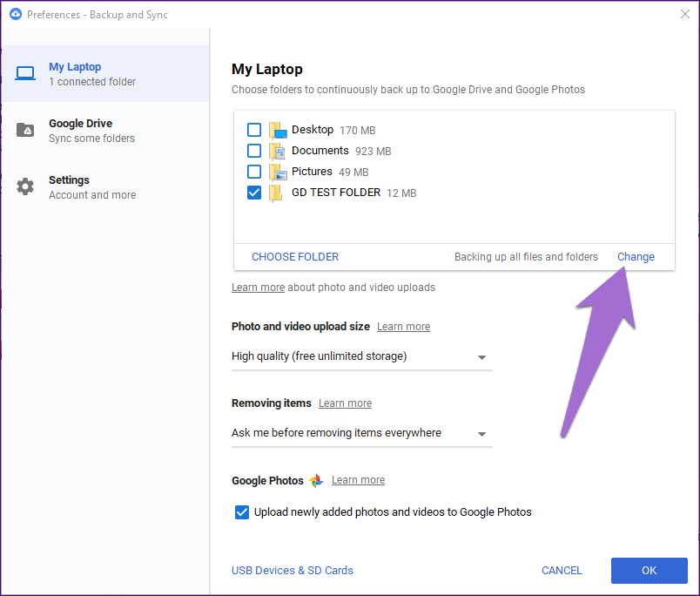Screen dimensions: 700x596
Task: Open Learn more for upload size
Action: point(404,327)
